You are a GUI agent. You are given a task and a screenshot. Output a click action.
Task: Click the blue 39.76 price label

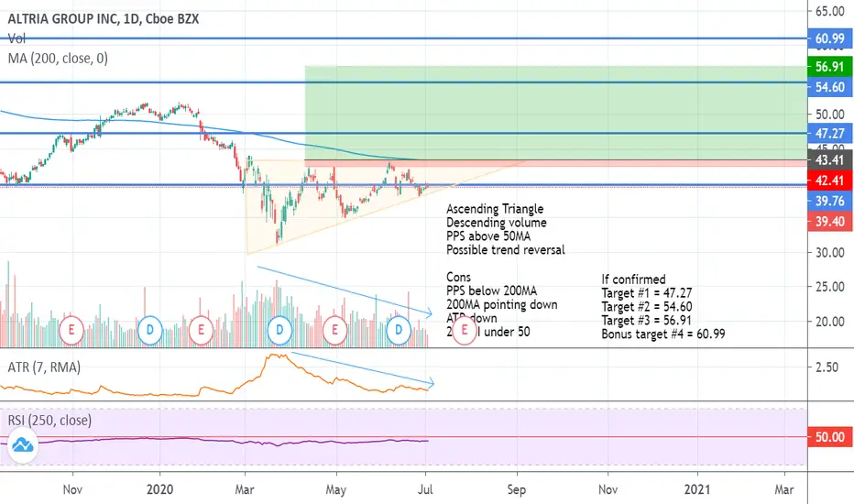(x=829, y=201)
